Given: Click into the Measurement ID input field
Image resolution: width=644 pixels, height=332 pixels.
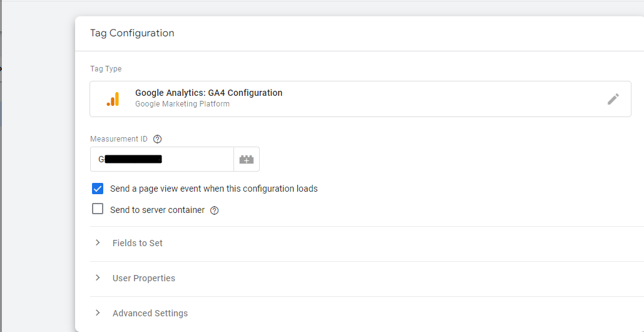Looking at the screenshot, I should [162, 160].
